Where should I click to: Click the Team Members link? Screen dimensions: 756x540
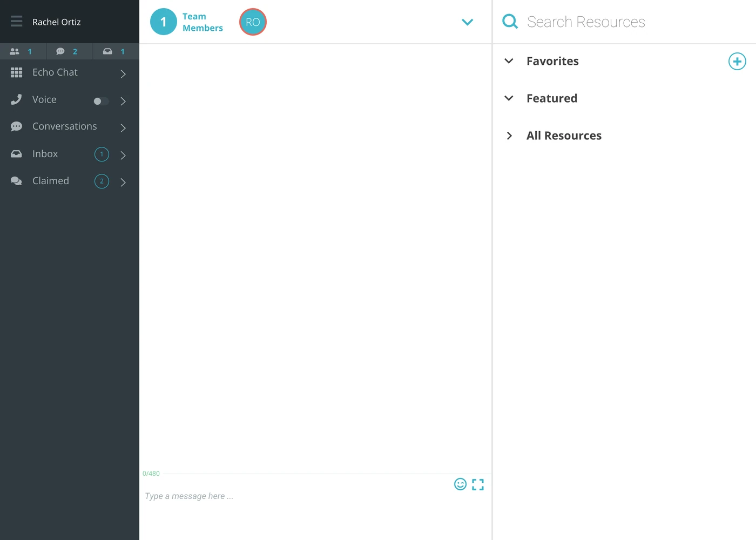pyautogui.click(x=202, y=22)
